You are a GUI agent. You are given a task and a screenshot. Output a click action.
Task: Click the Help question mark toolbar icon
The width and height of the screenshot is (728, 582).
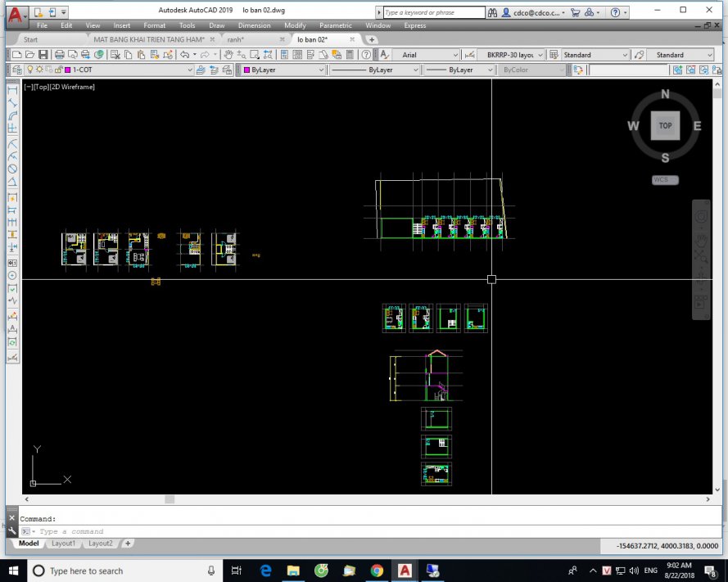(366, 55)
